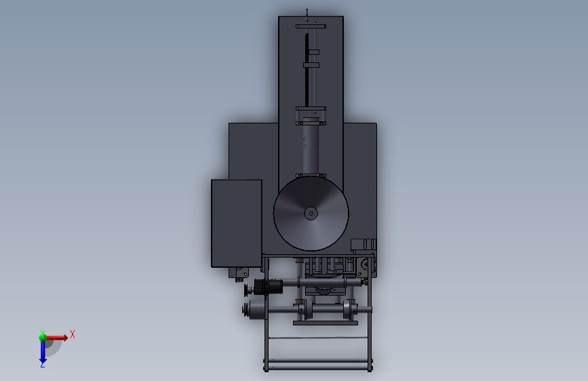Image resolution: width=588 pixels, height=381 pixels.
Task: Click the red X axis arrow of the triad
Action: [x=56, y=338]
